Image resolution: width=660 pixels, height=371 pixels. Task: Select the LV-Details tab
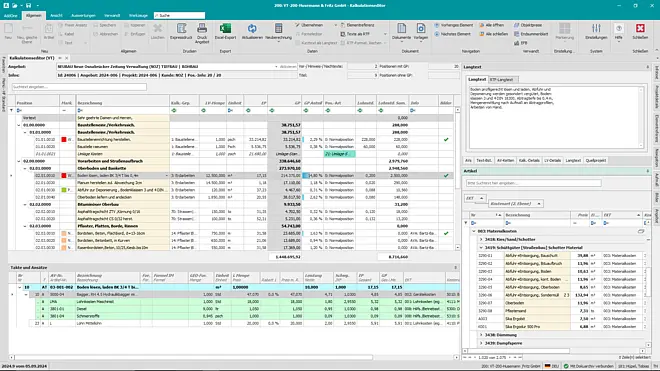coord(552,160)
